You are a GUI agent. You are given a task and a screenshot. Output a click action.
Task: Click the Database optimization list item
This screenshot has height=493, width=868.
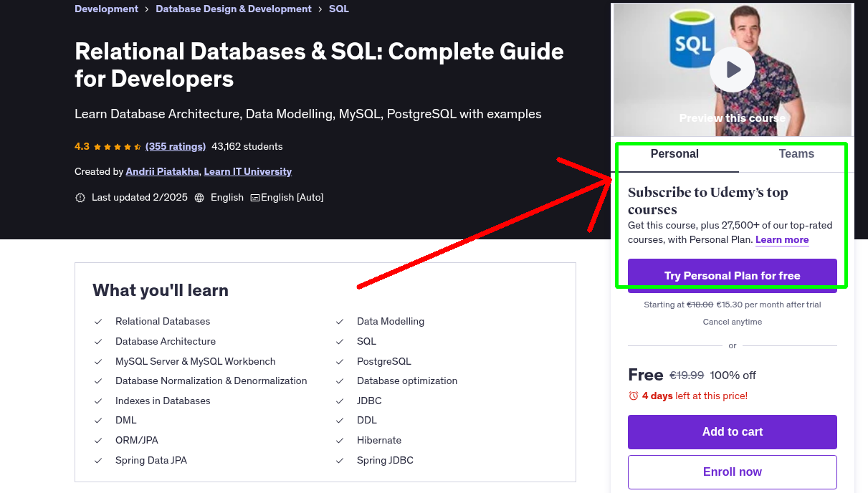pyautogui.click(x=407, y=381)
